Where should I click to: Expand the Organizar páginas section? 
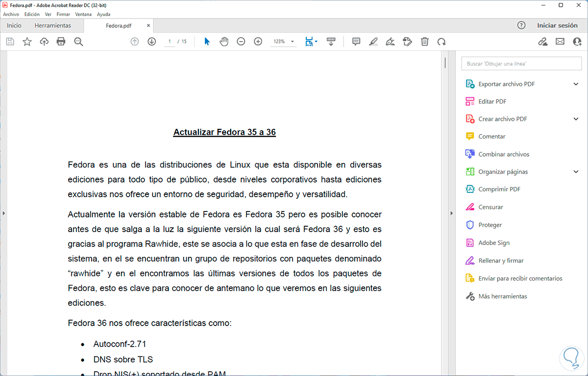tap(576, 172)
